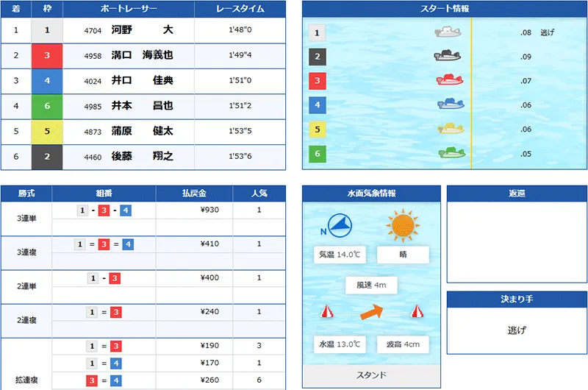The height and width of the screenshot is (390, 588).
Task: Click payout ¥240
Action: [x=209, y=311]
